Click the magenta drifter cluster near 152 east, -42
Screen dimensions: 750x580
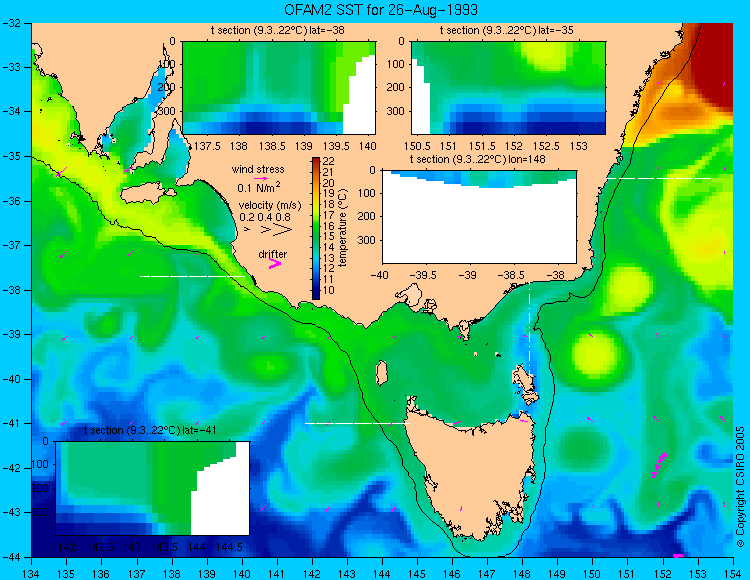pos(659,464)
